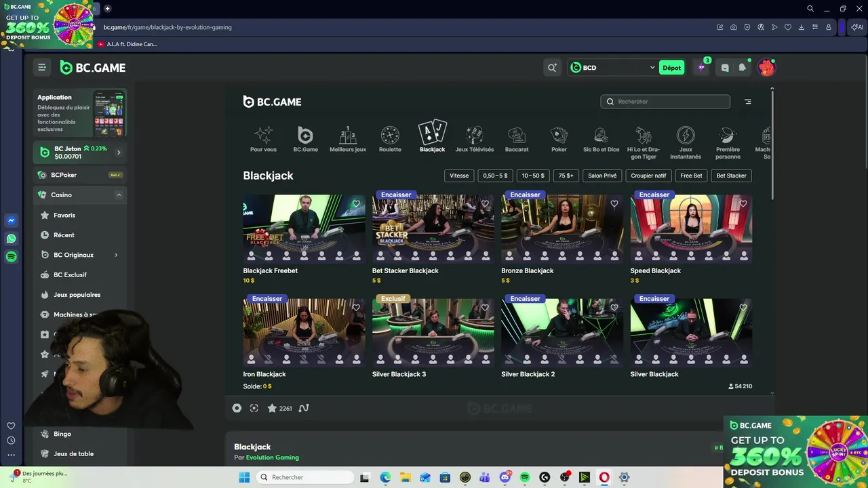This screenshot has height=488, width=868.
Task: Click the stats graph icon beside 2261
Action: [304, 408]
